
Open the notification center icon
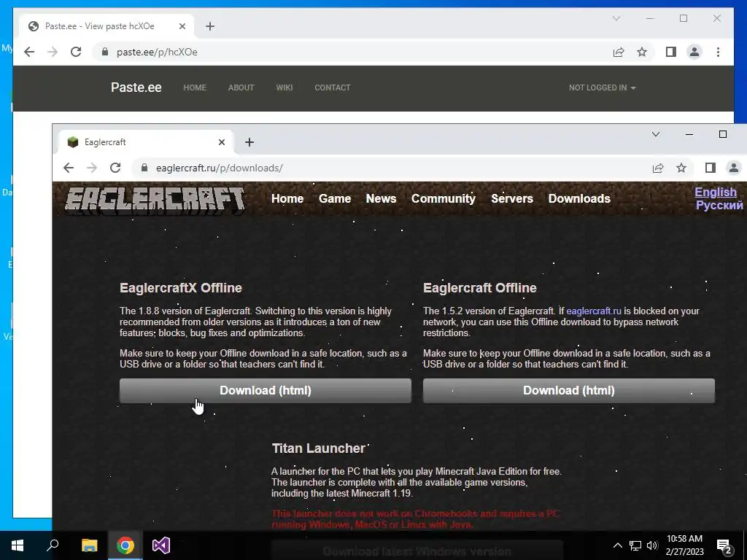pos(724,547)
